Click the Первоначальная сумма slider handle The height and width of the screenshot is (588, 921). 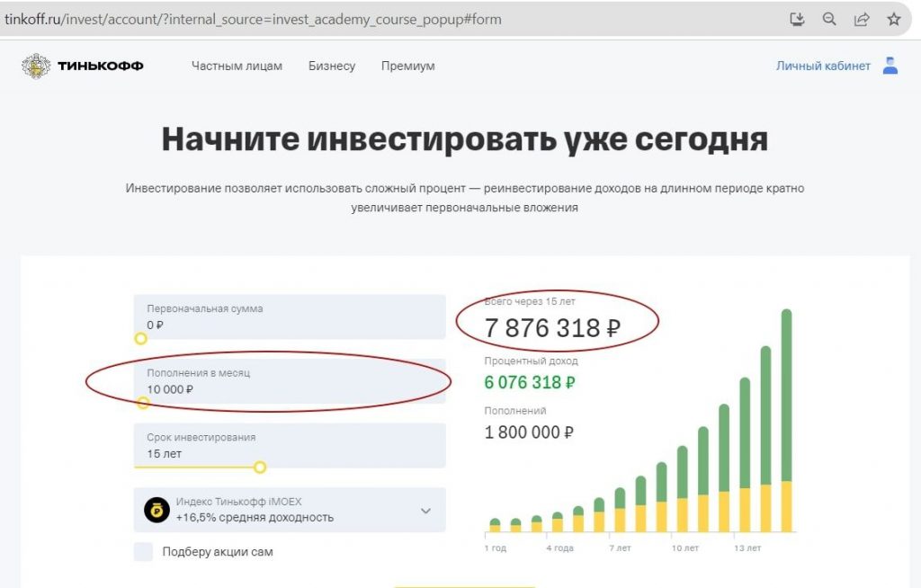coord(140,338)
